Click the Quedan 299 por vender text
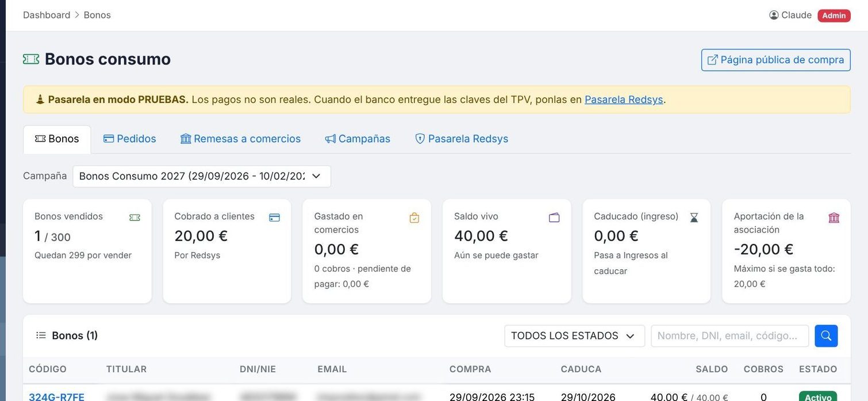 click(83, 255)
